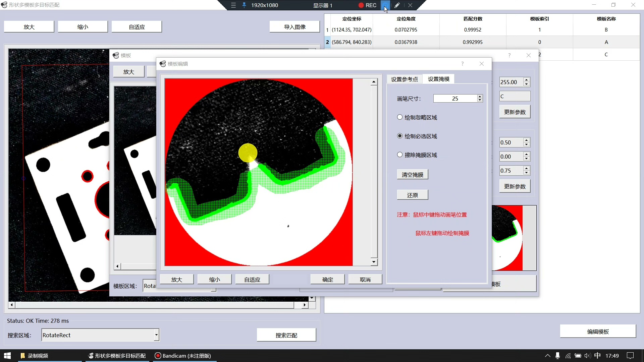Click the 确定 button in template editor
This screenshot has width=644, height=362.
click(327, 280)
